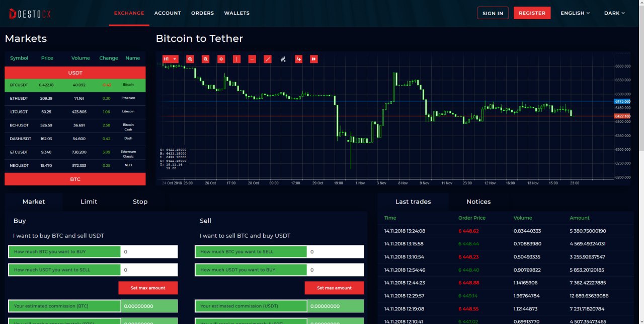Go to the Wallets menu item
This screenshot has width=644, height=324.
236,13
